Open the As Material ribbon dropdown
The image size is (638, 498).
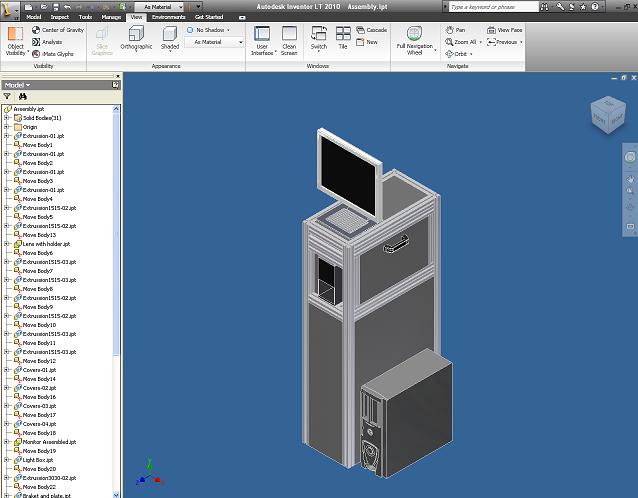214,42
